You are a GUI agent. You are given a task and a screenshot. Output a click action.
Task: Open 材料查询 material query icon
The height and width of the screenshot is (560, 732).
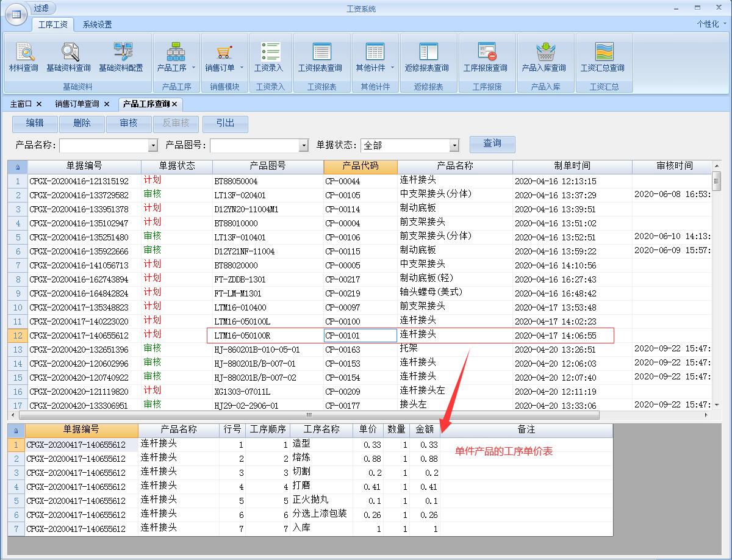(x=24, y=52)
